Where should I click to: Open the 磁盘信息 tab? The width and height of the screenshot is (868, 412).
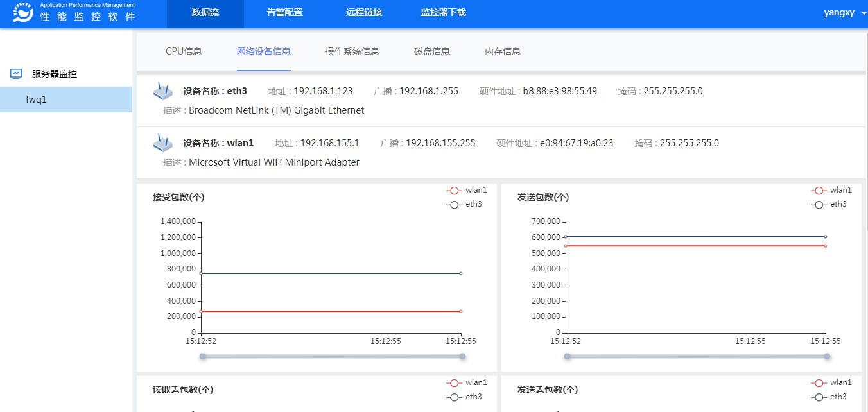[431, 51]
